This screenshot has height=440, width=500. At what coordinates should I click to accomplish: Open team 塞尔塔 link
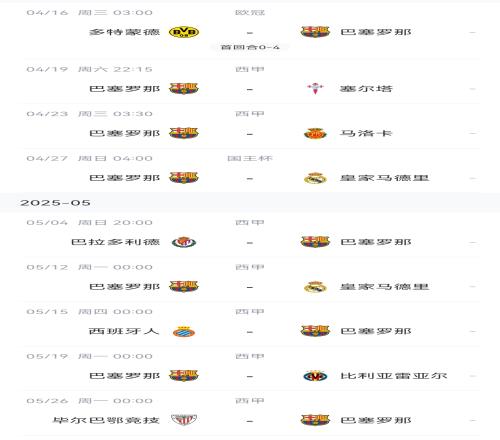click(366, 89)
